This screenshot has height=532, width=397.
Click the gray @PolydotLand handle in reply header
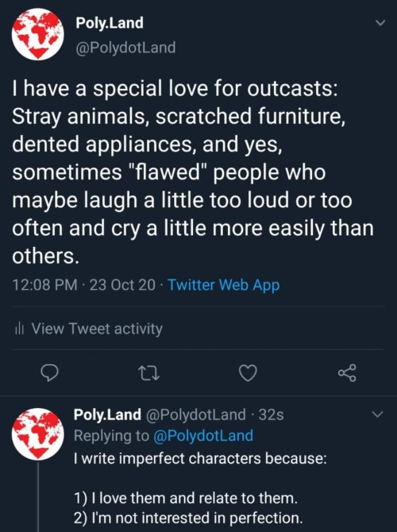tap(196, 414)
